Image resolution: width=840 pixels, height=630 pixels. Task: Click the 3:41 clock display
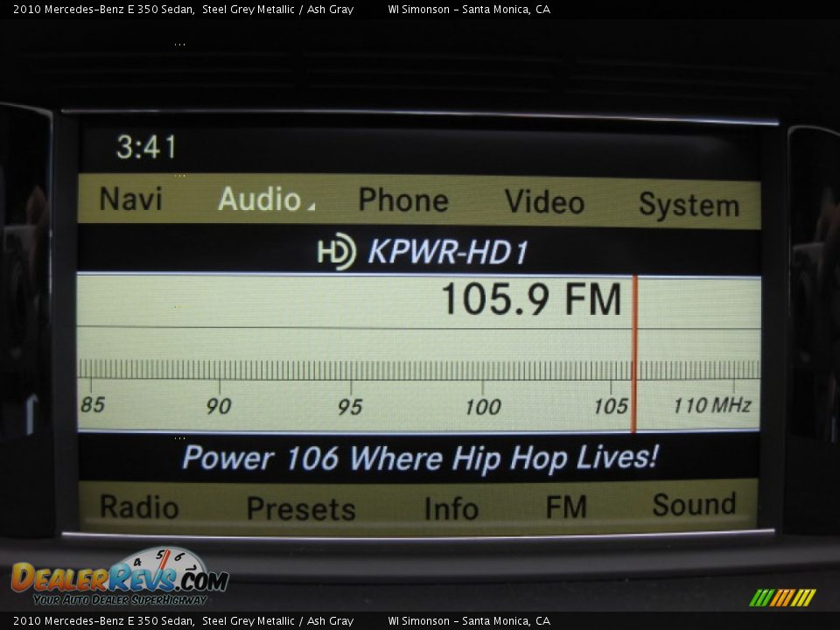point(146,147)
